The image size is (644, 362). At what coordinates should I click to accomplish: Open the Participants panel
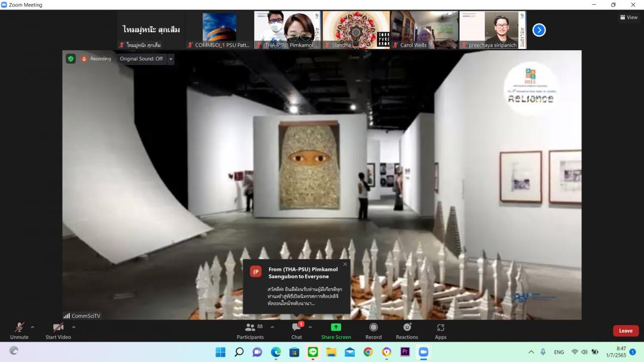coord(250,330)
